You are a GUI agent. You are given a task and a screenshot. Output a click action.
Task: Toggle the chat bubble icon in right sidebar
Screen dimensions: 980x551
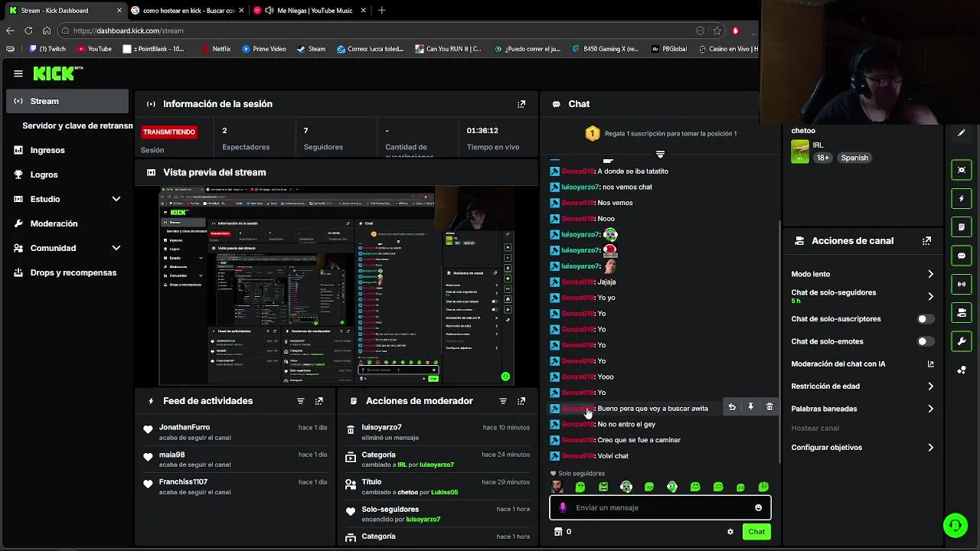pyautogui.click(x=962, y=256)
